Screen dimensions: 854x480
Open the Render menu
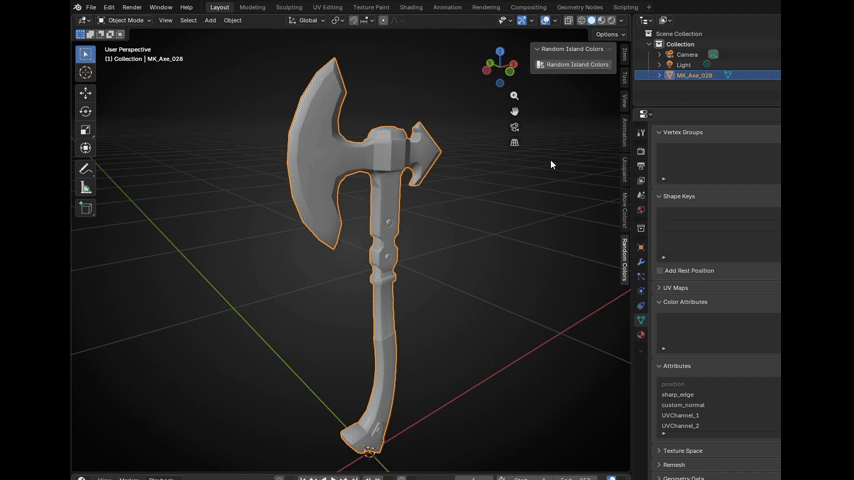(132, 7)
